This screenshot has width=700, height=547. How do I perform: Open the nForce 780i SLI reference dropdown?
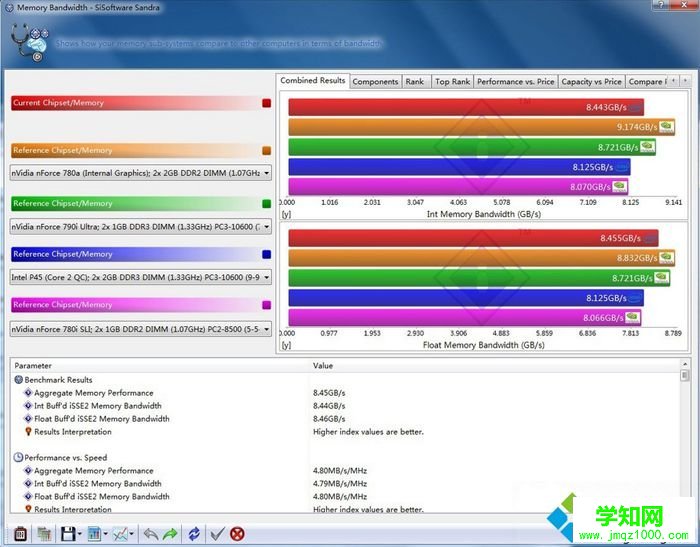tap(141, 329)
